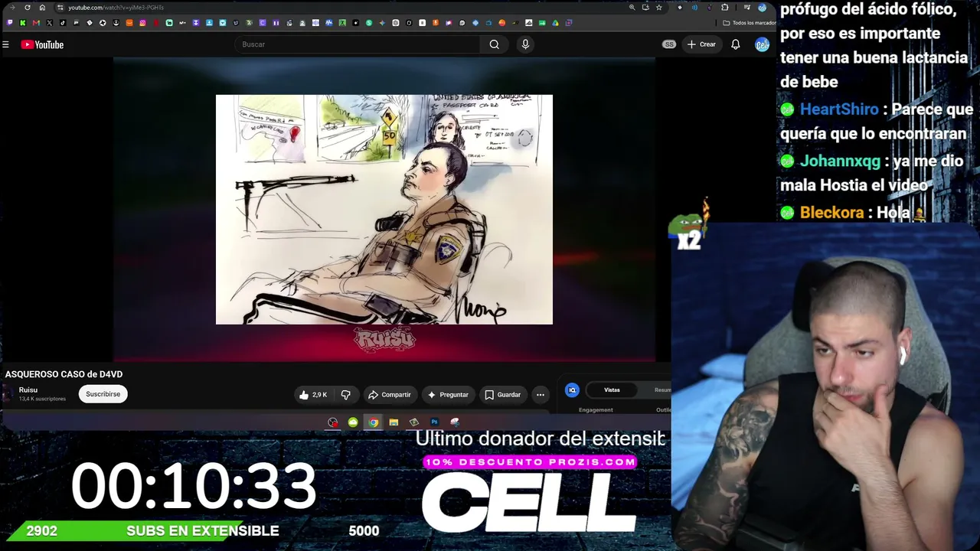Click the 13,4 K suscriptores text
Image resolution: width=980 pixels, height=551 pixels.
42,399
